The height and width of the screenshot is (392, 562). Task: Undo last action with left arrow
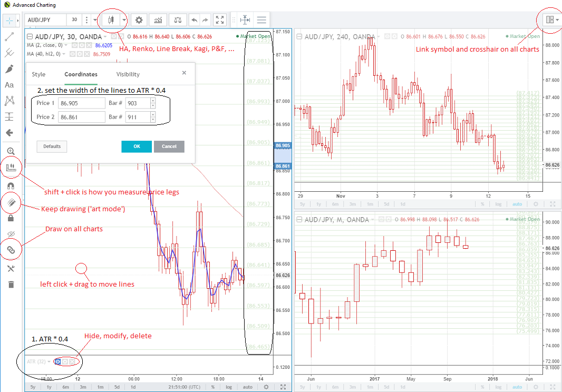pyautogui.click(x=194, y=20)
